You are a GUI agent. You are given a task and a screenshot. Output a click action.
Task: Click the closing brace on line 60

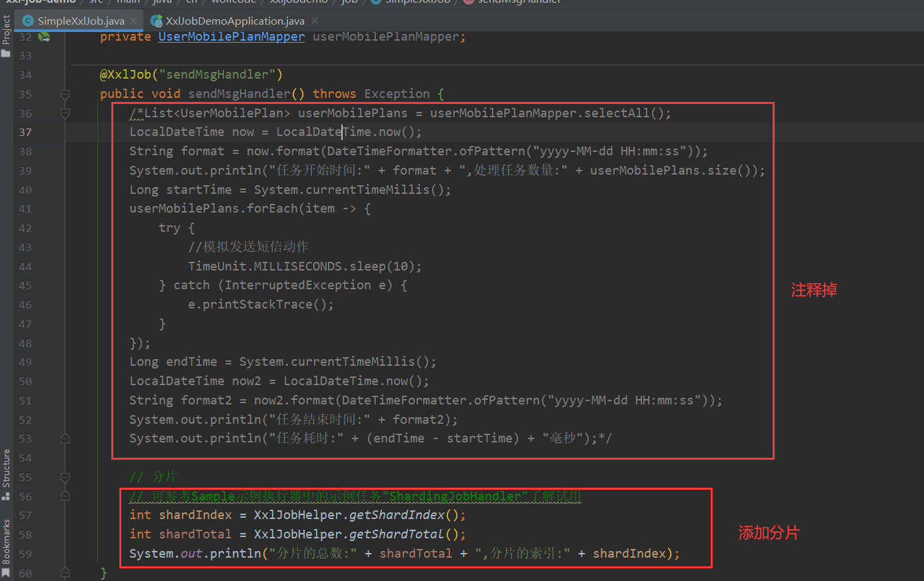(103, 573)
